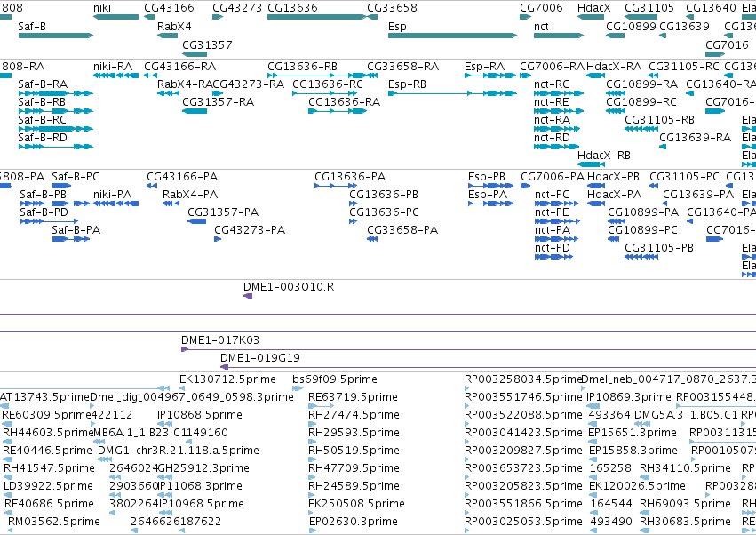Click the Esp-RA transcript label
756x535 pixels.
click(484, 67)
